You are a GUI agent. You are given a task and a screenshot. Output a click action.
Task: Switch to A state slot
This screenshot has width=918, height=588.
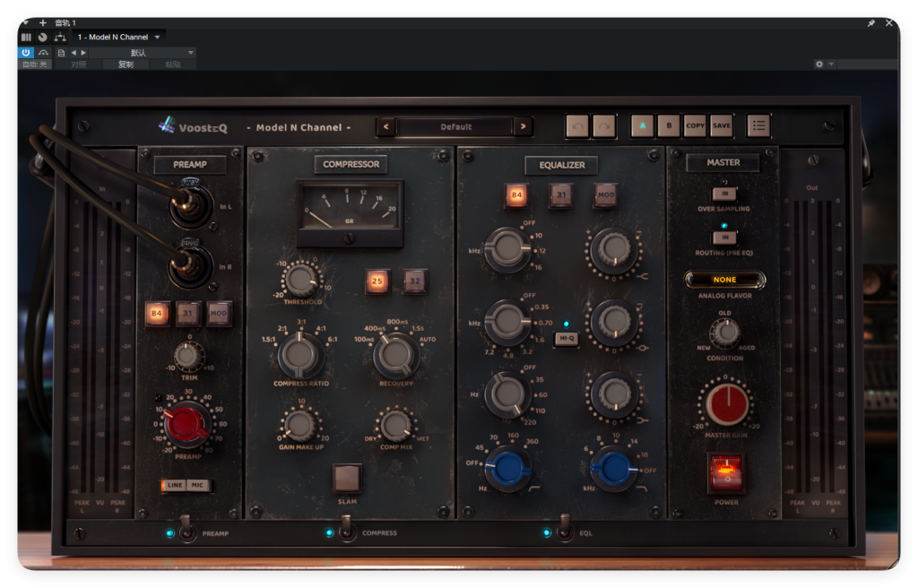[642, 125]
